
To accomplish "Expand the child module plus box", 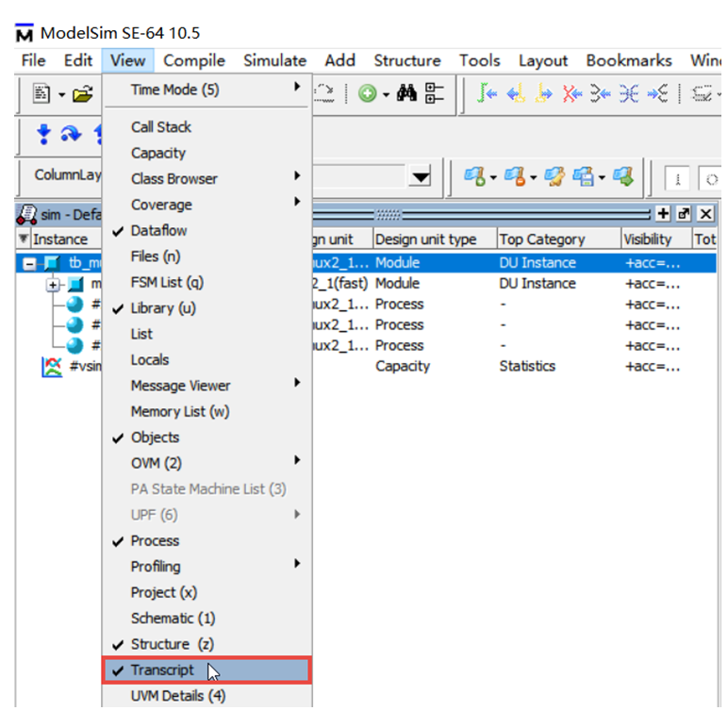I will pos(53,285).
